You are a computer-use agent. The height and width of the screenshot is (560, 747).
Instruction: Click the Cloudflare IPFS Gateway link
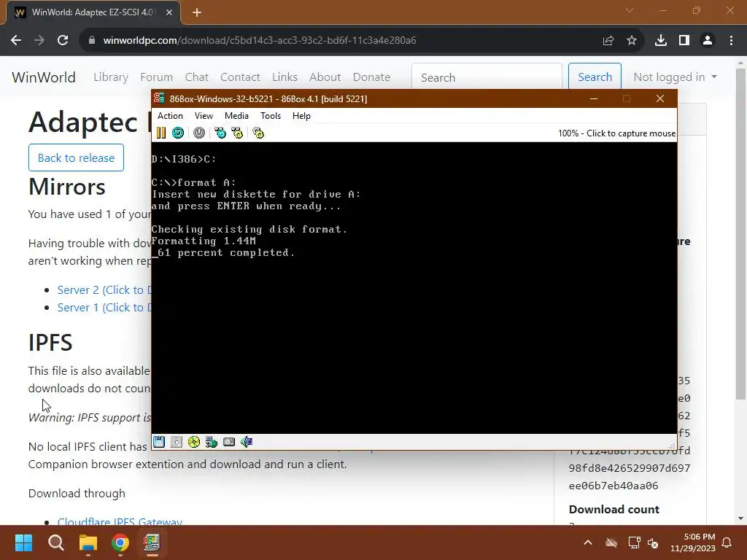click(120, 521)
